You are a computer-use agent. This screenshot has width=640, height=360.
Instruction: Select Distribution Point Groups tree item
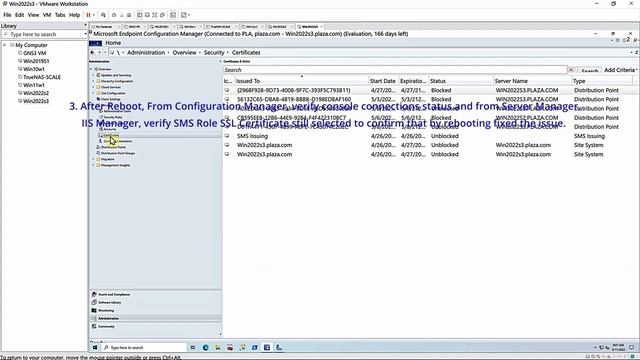[116, 153]
